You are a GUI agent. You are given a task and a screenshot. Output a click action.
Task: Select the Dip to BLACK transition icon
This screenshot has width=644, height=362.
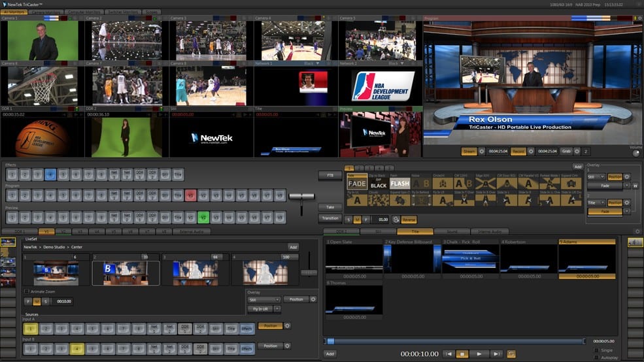pos(379,184)
